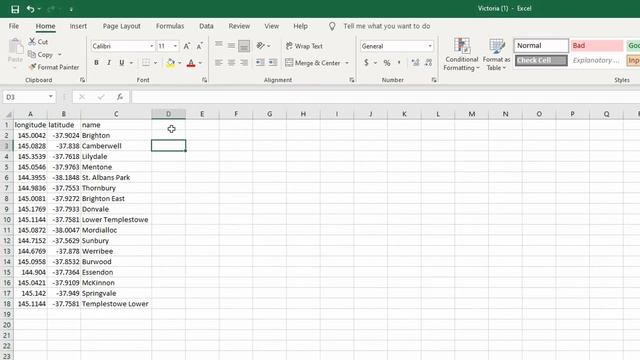
Task: Apply the Normal cell style
Action: 541,46
